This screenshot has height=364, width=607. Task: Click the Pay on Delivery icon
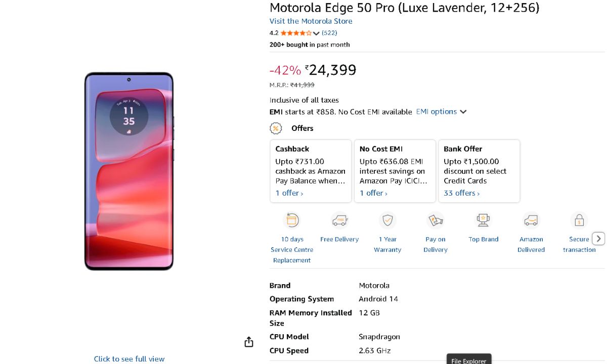(436, 220)
